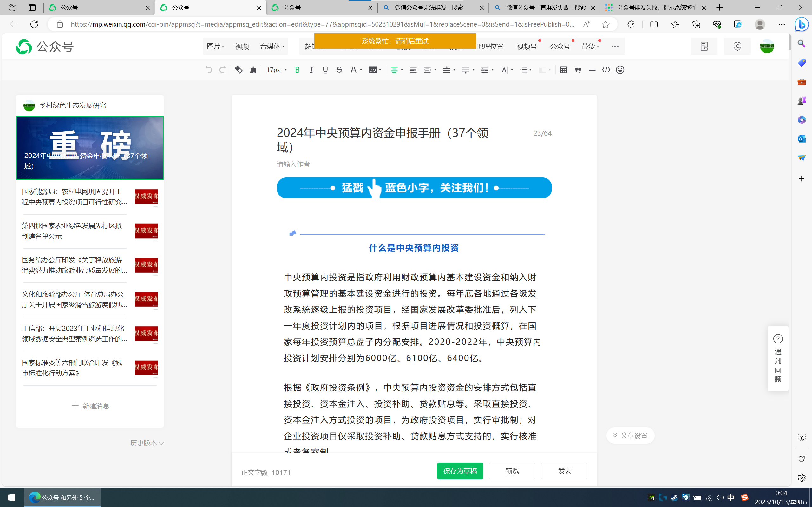Open the 图片 insert menu
This screenshot has width=812, height=507.
tap(215, 46)
